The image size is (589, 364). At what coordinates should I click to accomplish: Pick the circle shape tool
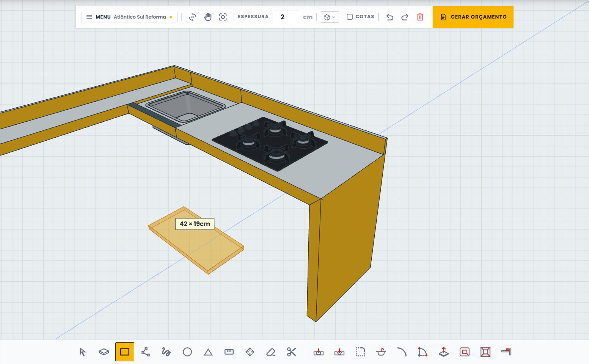[187, 352]
